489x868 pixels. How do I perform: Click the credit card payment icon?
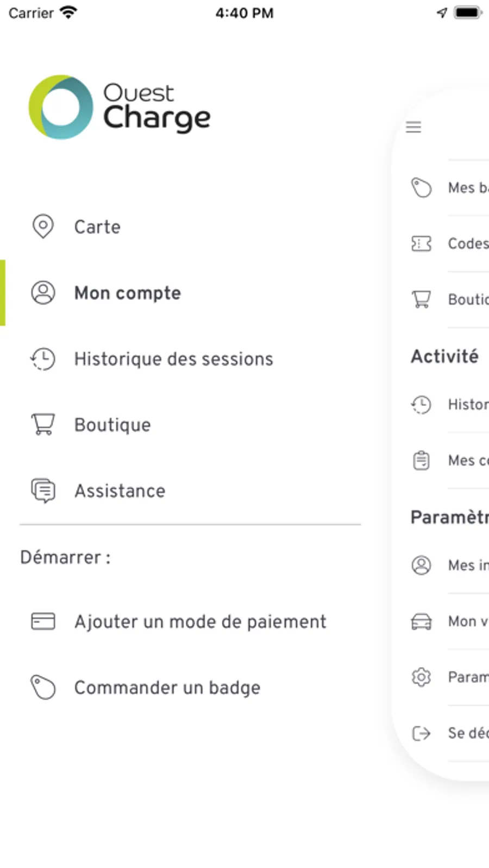(x=43, y=621)
